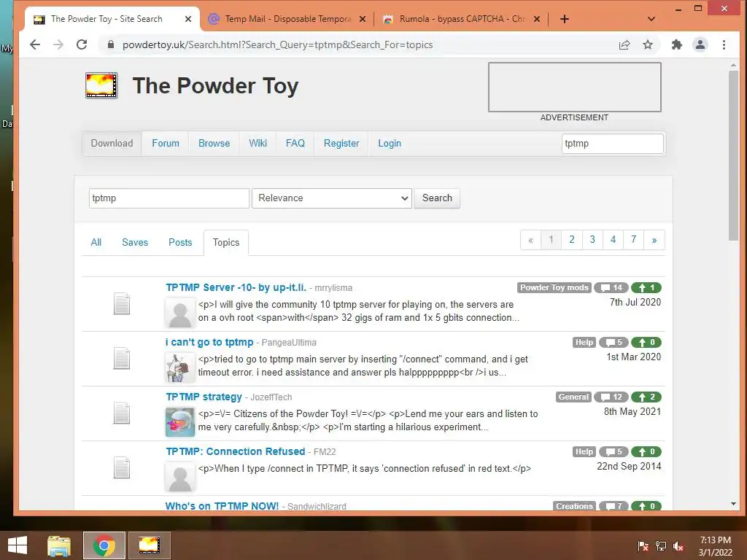747x560 pixels.
Task: Click the main search query field
Action: tap(169, 198)
